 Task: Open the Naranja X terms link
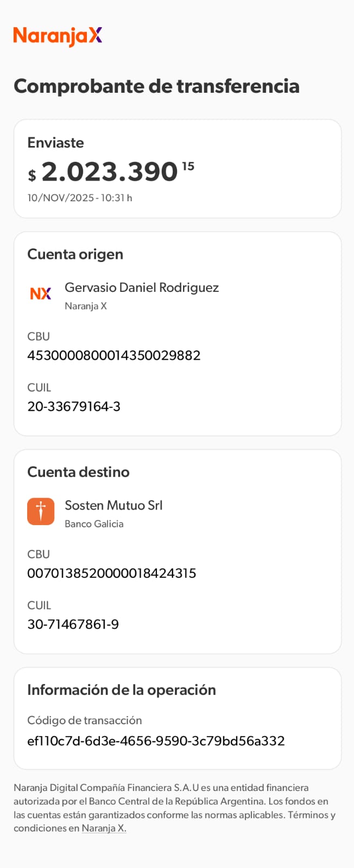point(104,828)
